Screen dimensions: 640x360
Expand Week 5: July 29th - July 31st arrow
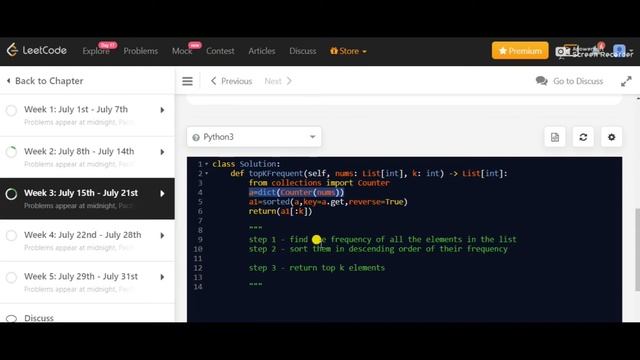pyautogui.click(x=162, y=277)
